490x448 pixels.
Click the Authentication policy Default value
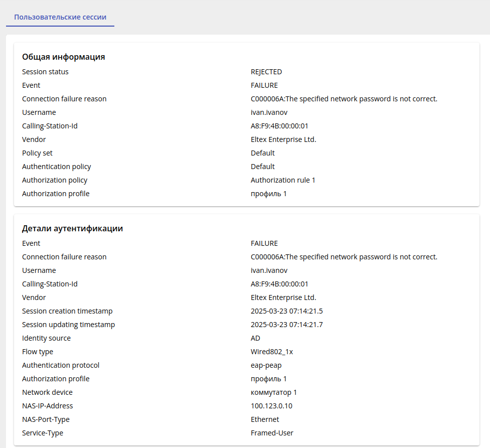coord(263,167)
